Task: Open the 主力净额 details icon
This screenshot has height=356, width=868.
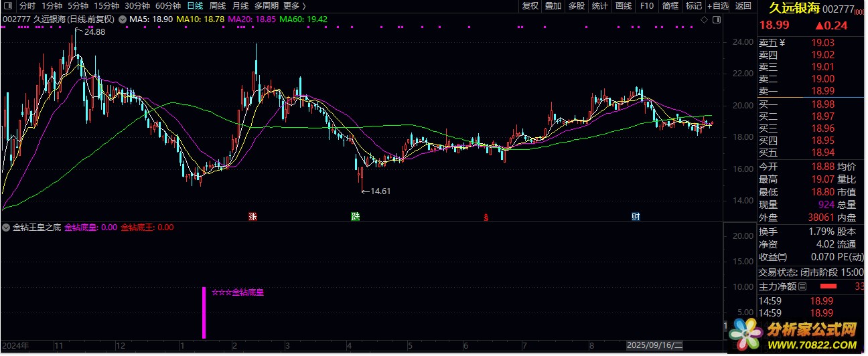Action: coord(802,286)
